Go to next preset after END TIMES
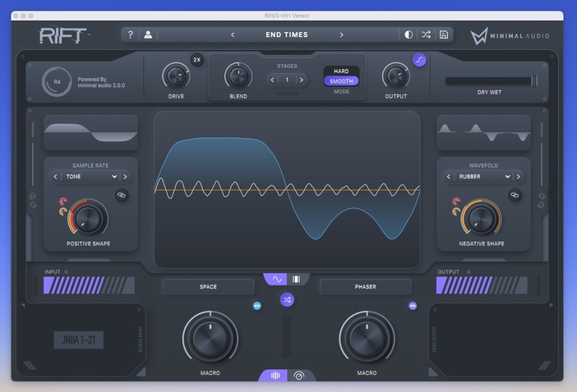The image size is (577, 392). [x=341, y=35]
